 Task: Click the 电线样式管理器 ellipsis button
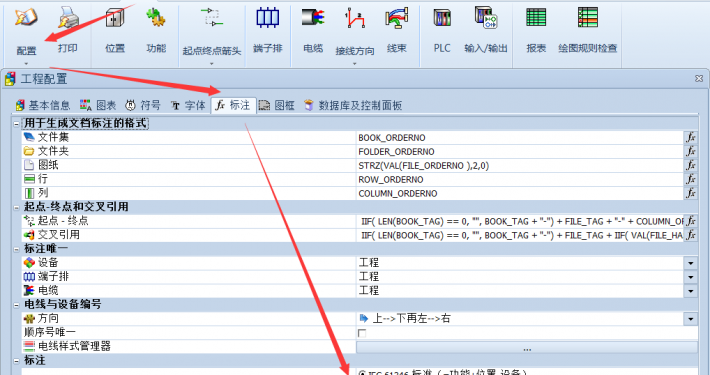(527, 347)
